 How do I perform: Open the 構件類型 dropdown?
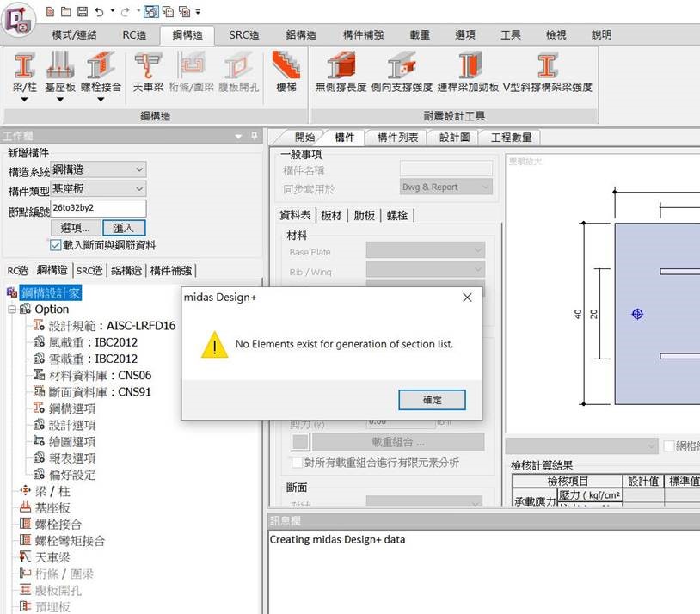(98, 189)
